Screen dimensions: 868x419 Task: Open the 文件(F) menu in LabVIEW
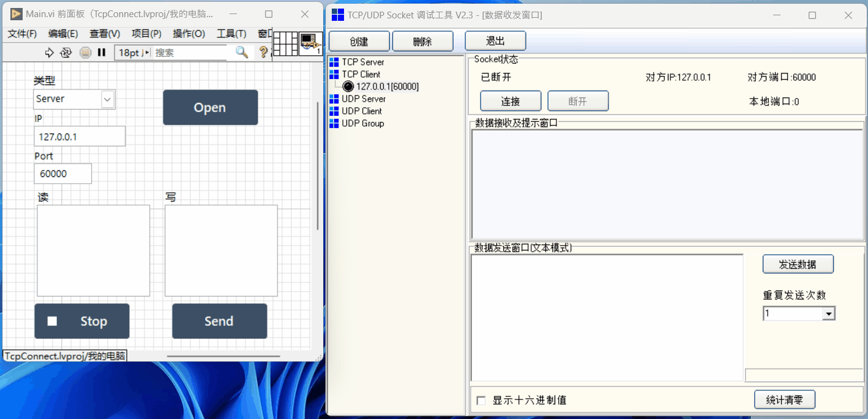(x=23, y=34)
